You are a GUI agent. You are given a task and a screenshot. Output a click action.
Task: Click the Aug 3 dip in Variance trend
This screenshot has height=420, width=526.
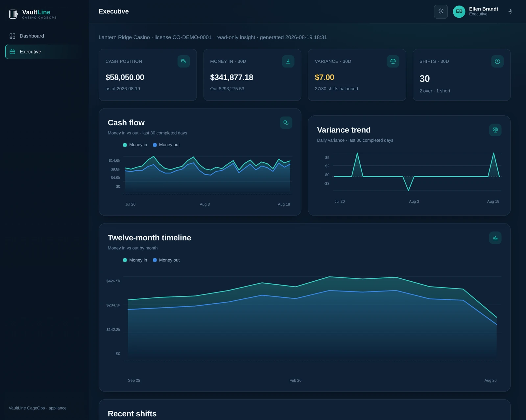click(408, 190)
